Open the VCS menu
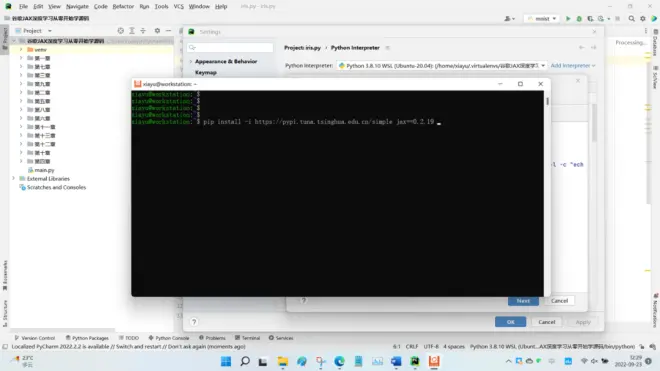Image resolution: width=660 pixels, height=371 pixels. tap(178, 6)
